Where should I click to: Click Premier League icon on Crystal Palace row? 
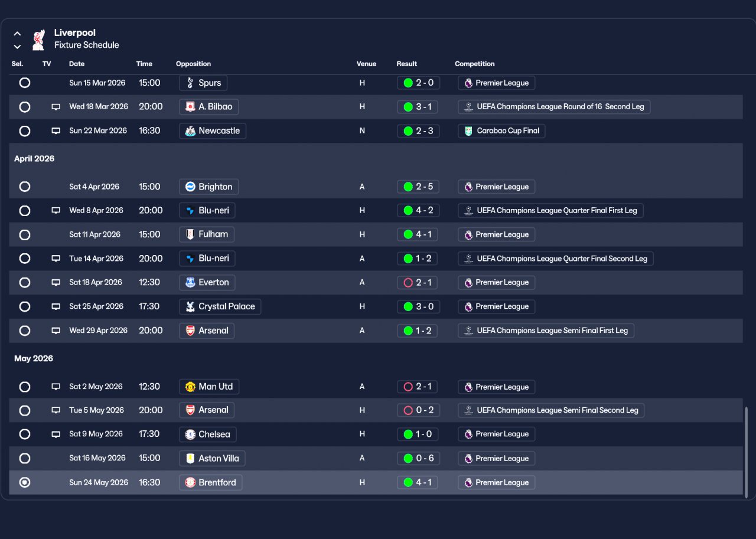(x=468, y=306)
